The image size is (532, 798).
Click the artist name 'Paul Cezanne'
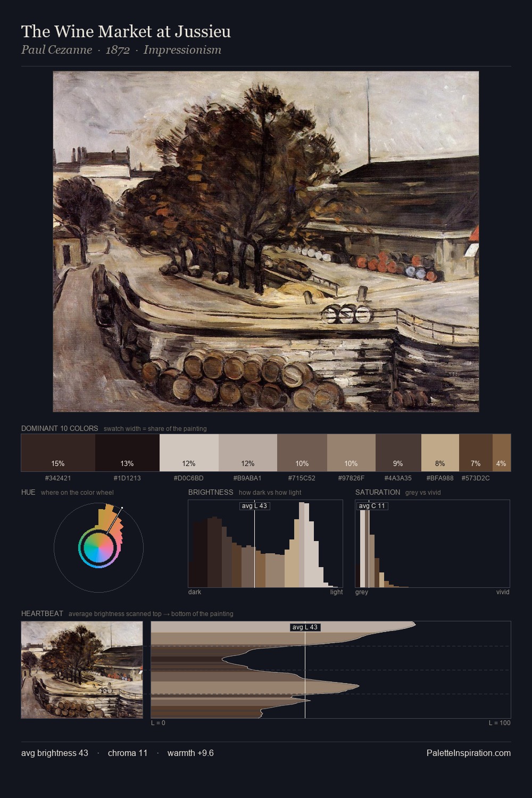coord(56,50)
